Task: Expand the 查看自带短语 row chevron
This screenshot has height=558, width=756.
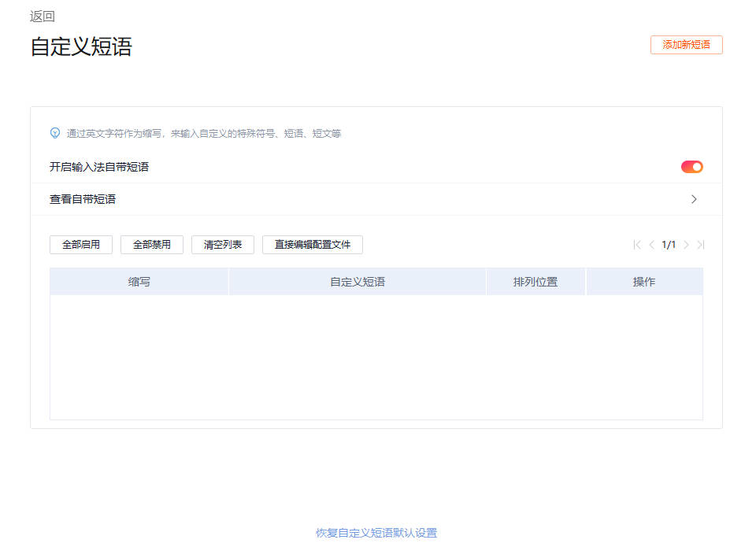Action: [x=694, y=199]
